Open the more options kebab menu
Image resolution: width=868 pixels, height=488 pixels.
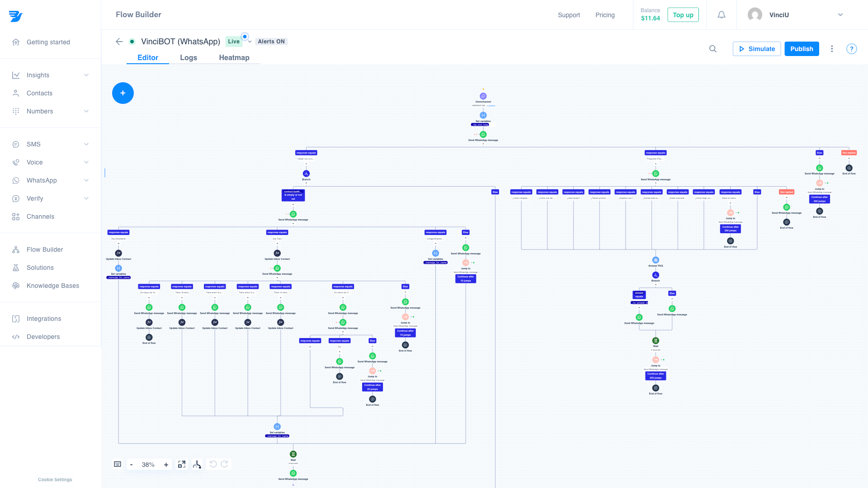click(x=832, y=49)
